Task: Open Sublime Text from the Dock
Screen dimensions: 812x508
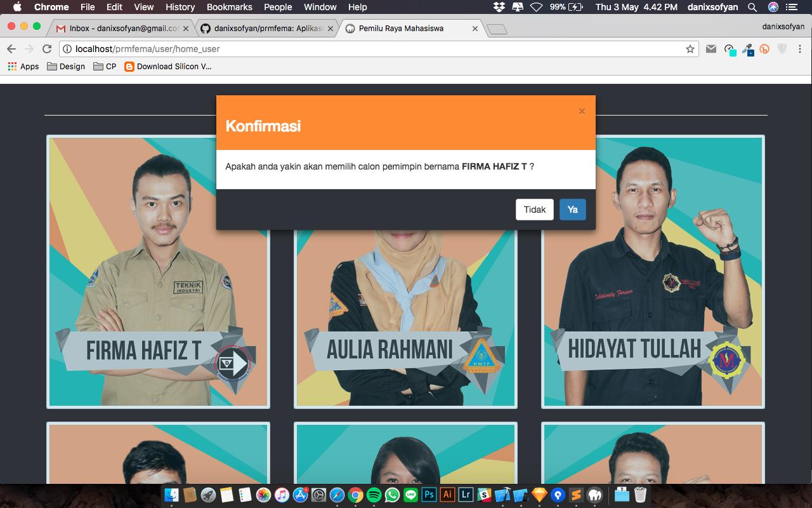Action: click(577, 495)
